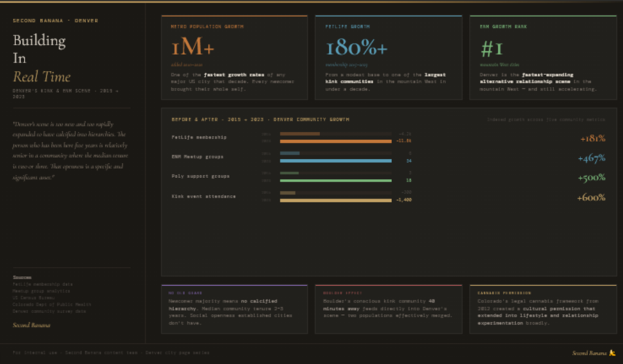
Task: Click the '34' ENM Meetup value
Action: pyautogui.click(x=409, y=161)
